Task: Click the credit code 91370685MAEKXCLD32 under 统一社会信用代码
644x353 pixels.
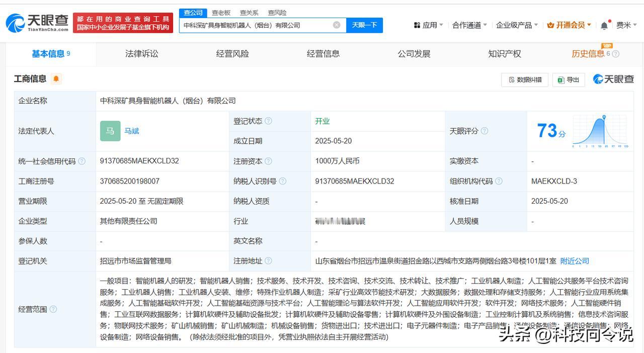Action: [139, 161]
